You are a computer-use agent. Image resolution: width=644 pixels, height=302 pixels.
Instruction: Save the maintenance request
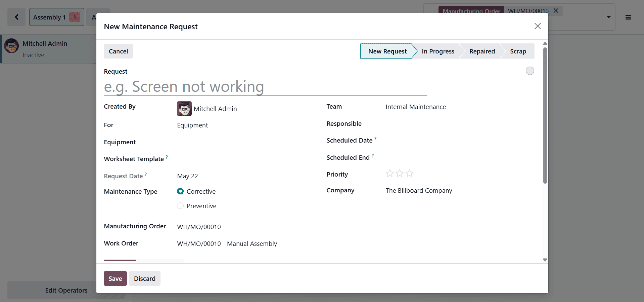point(115,278)
